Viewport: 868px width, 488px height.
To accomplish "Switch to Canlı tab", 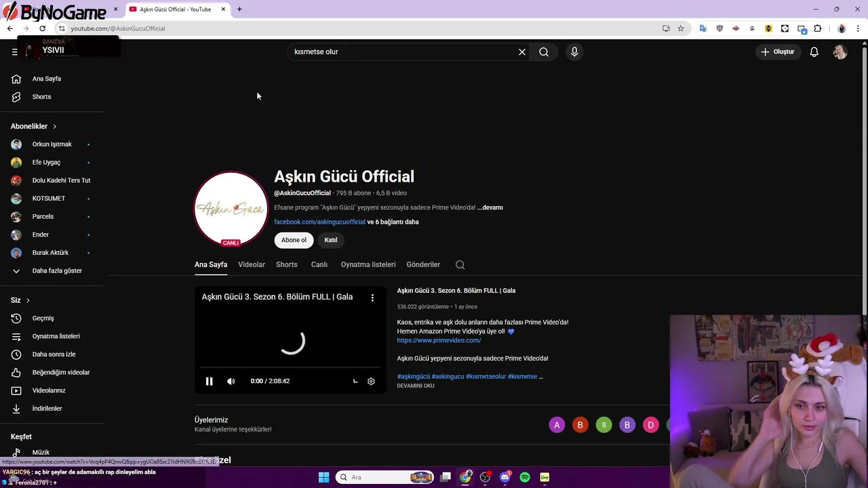I will (x=319, y=265).
